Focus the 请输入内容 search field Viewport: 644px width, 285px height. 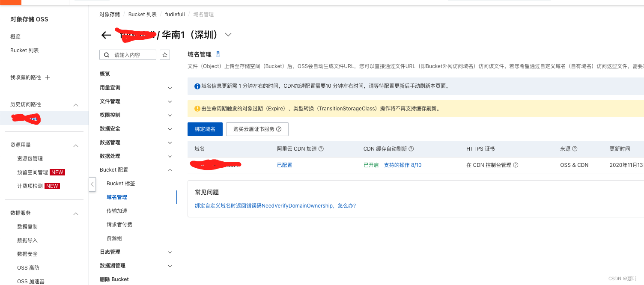(128, 55)
